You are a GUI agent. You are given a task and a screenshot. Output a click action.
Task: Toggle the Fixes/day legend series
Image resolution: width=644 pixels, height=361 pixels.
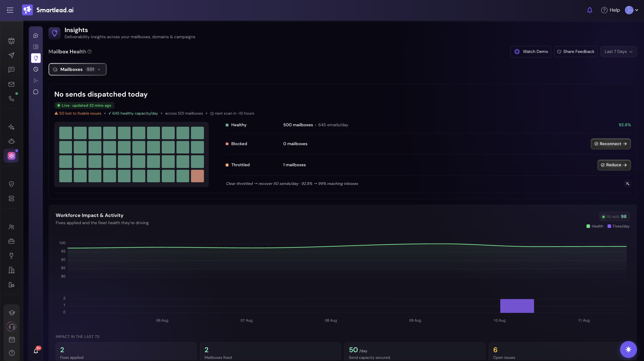619,226
